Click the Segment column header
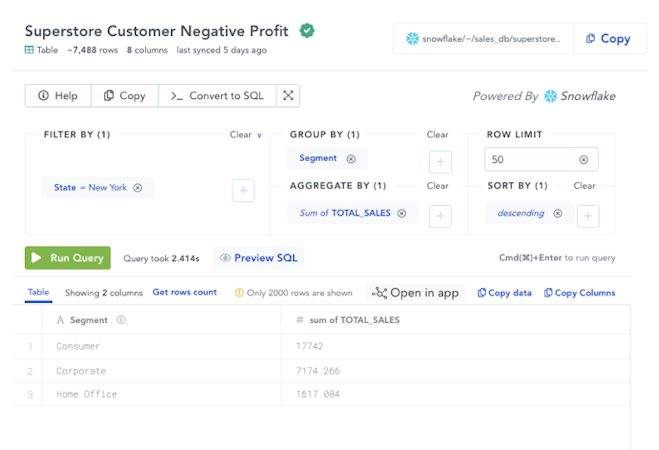 pyautogui.click(x=161, y=320)
